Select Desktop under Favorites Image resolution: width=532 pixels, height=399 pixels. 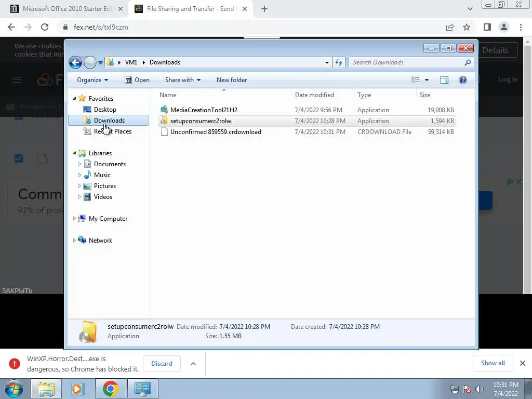click(x=105, y=110)
